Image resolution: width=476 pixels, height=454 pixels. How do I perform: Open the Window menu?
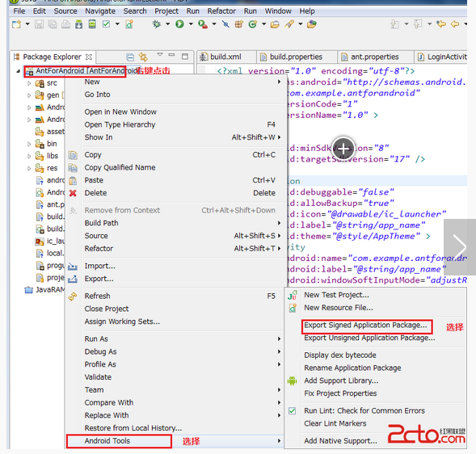click(278, 11)
